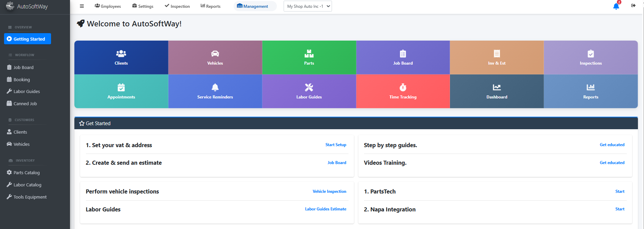Toggle the hamburger sidebar menu
This screenshot has width=644, height=229.
[81, 6]
